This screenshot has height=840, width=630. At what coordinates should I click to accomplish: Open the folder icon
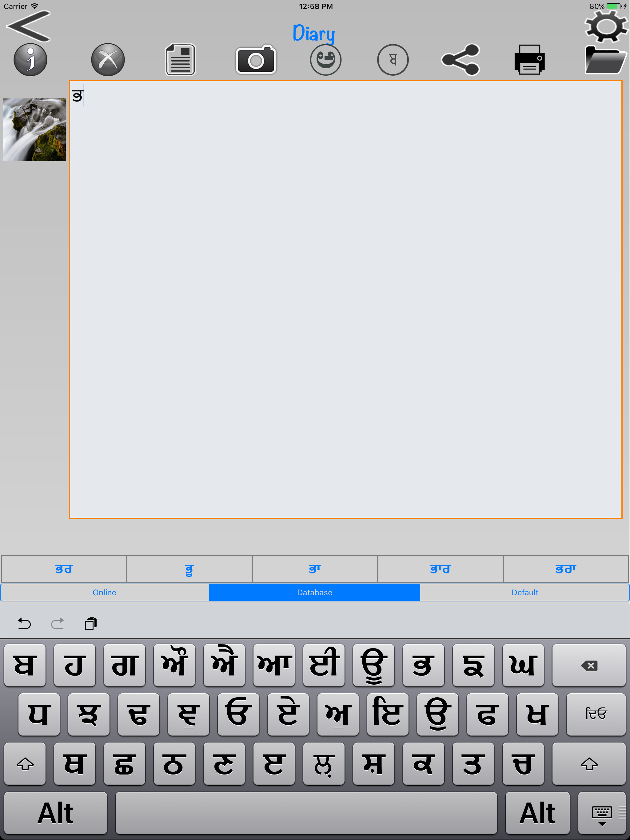pos(606,60)
